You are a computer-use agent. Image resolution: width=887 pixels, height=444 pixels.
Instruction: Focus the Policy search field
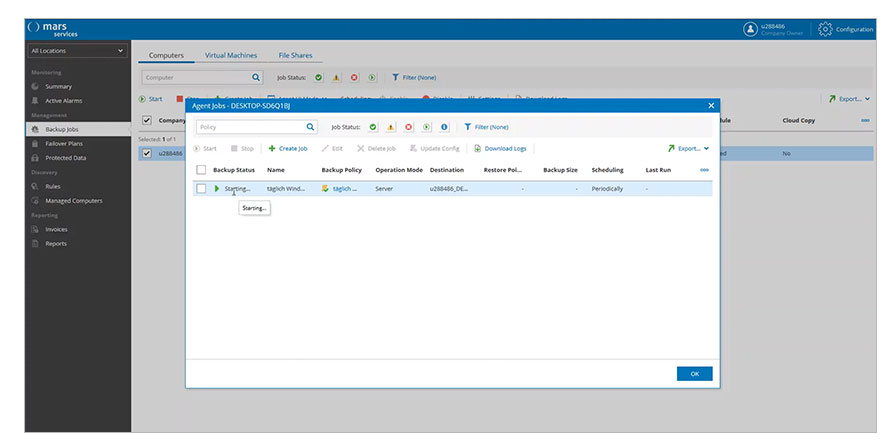249,127
